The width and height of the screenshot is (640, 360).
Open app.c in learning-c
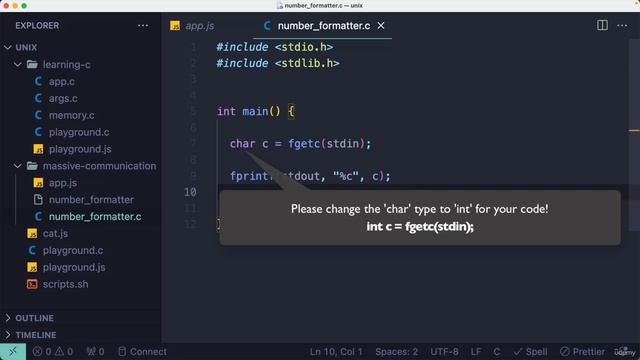click(x=62, y=82)
